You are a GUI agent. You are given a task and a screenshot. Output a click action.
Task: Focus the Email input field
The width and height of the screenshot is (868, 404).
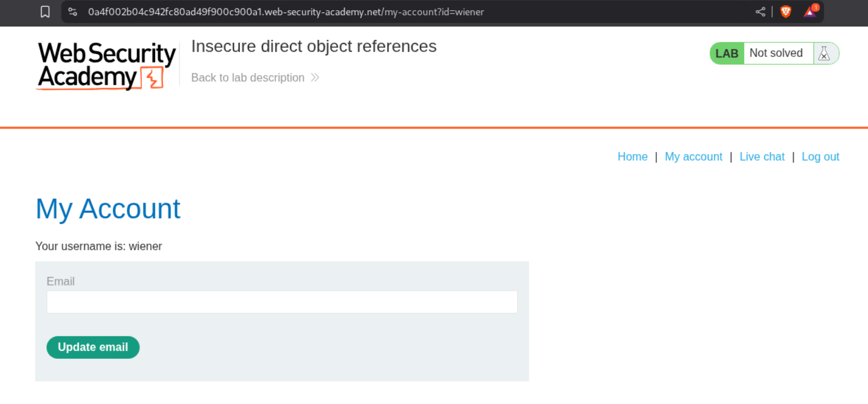(282, 302)
